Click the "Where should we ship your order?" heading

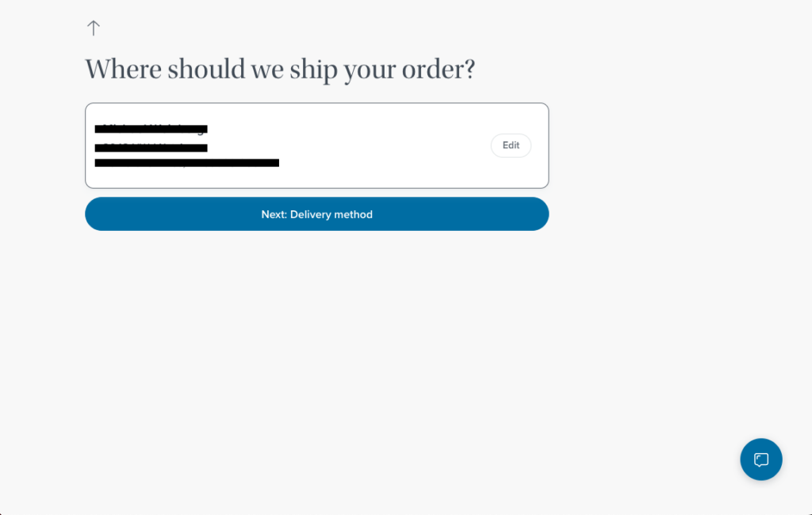click(x=280, y=70)
